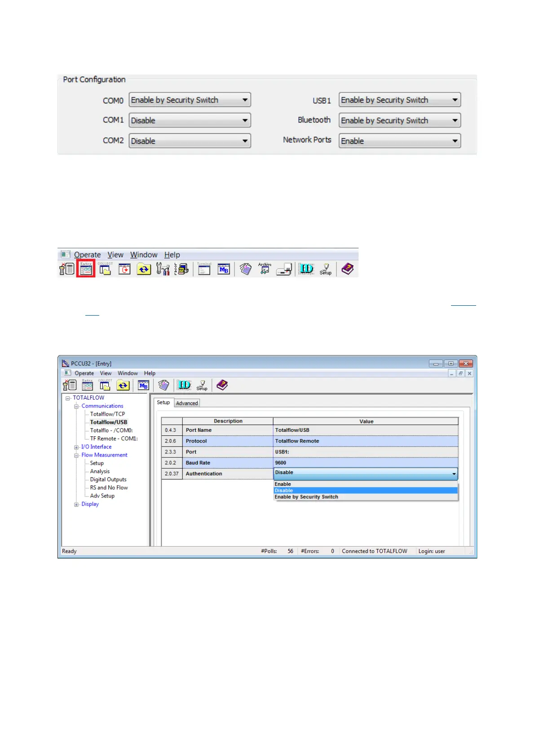Select Totalflo - /COM0: in the tree
This screenshot has width=535, height=756.
pyautogui.click(x=111, y=431)
